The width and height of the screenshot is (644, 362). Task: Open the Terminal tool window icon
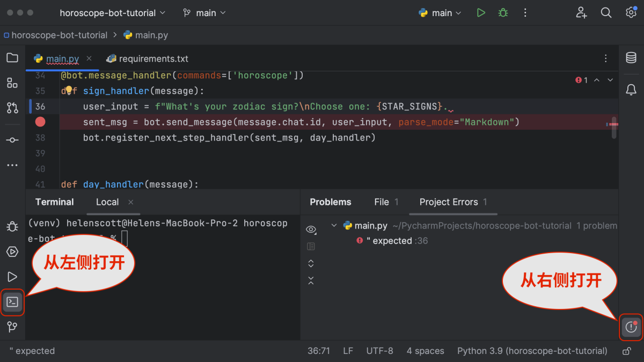pos(12,302)
